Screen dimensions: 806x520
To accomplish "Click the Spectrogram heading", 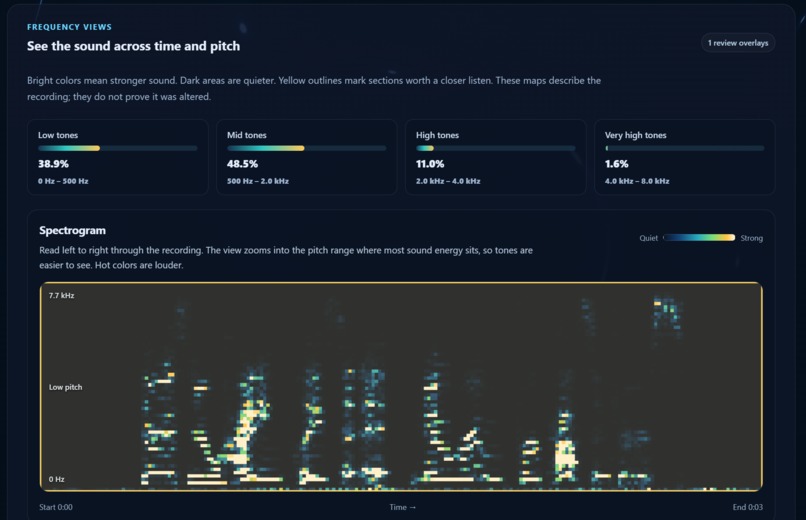I will [72, 230].
